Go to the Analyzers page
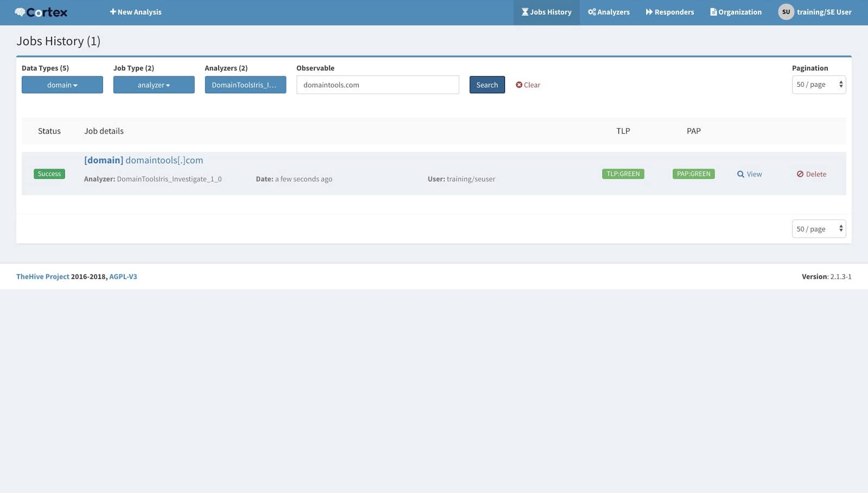The height and width of the screenshot is (493, 868). coord(609,12)
